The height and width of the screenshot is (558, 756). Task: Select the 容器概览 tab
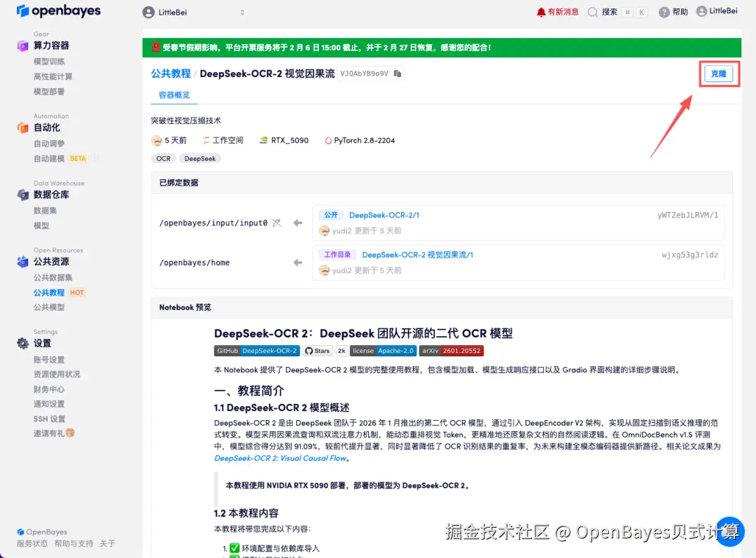click(174, 95)
